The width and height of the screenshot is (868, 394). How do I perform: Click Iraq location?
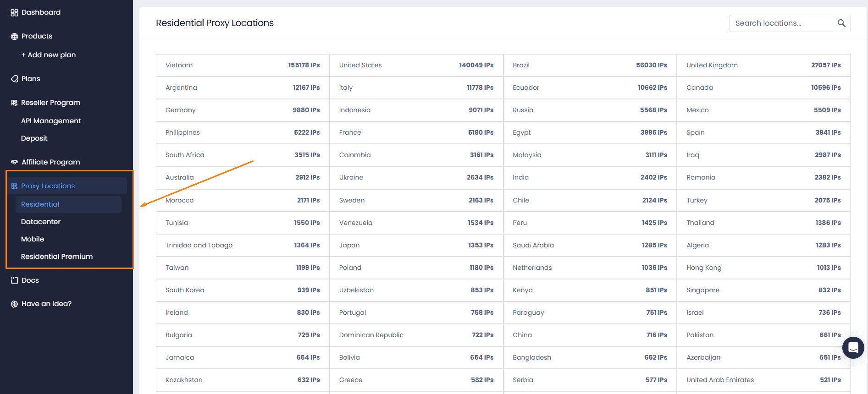pos(763,155)
